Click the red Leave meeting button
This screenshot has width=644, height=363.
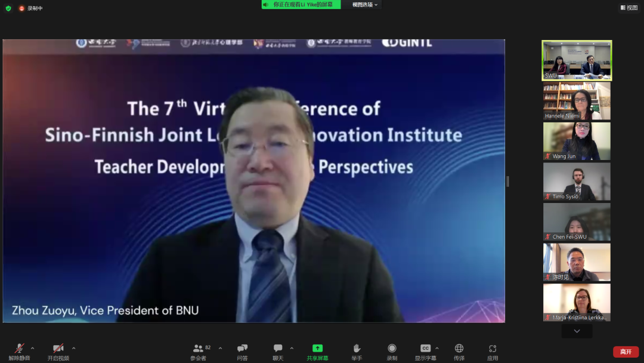626,352
